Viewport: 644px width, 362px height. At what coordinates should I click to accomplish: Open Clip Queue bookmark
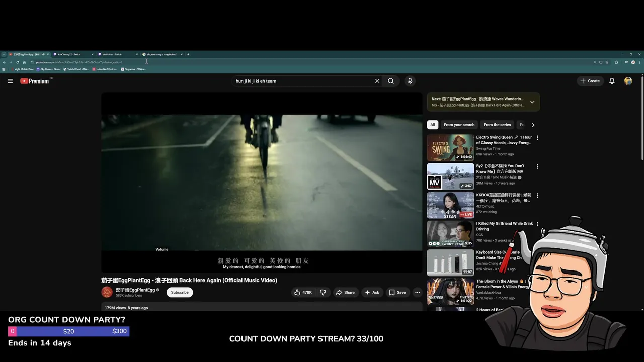click(x=48, y=69)
